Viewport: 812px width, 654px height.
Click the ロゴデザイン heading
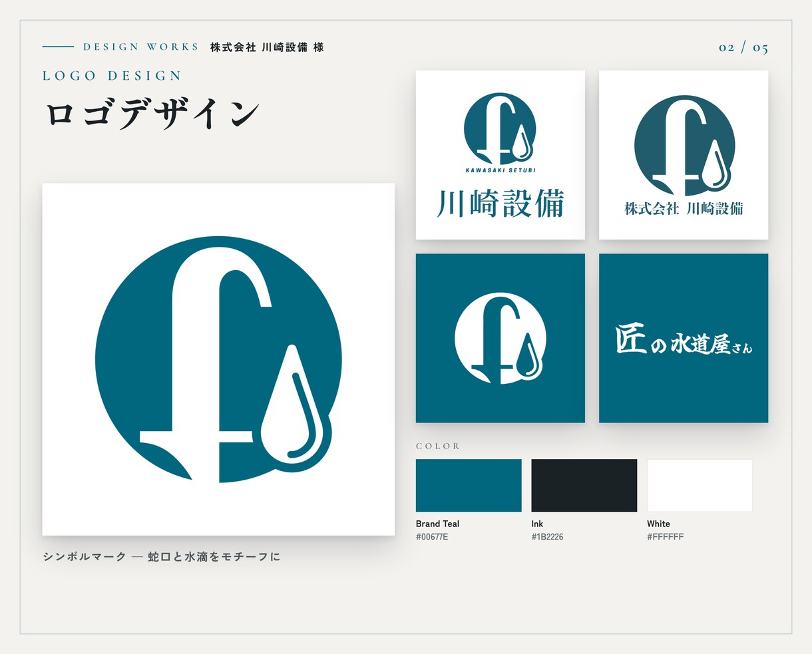pyautogui.click(x=152, y=113)
